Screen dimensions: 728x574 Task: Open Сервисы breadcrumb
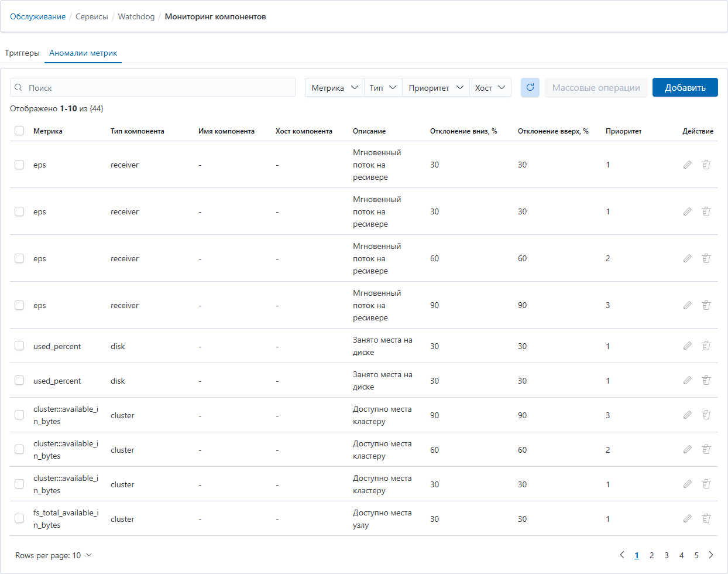click(92, 16)
